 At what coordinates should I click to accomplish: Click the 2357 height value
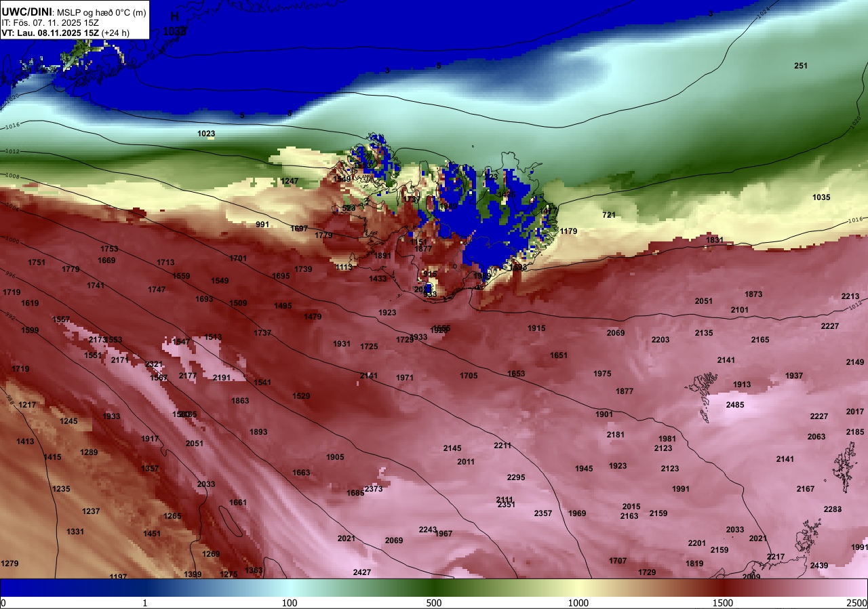pyautogui.click(x=543, y=513)
